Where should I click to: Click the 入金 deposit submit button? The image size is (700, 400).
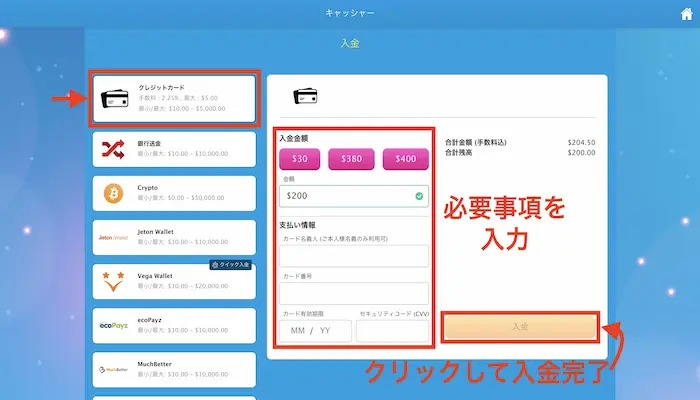[520, 327]
